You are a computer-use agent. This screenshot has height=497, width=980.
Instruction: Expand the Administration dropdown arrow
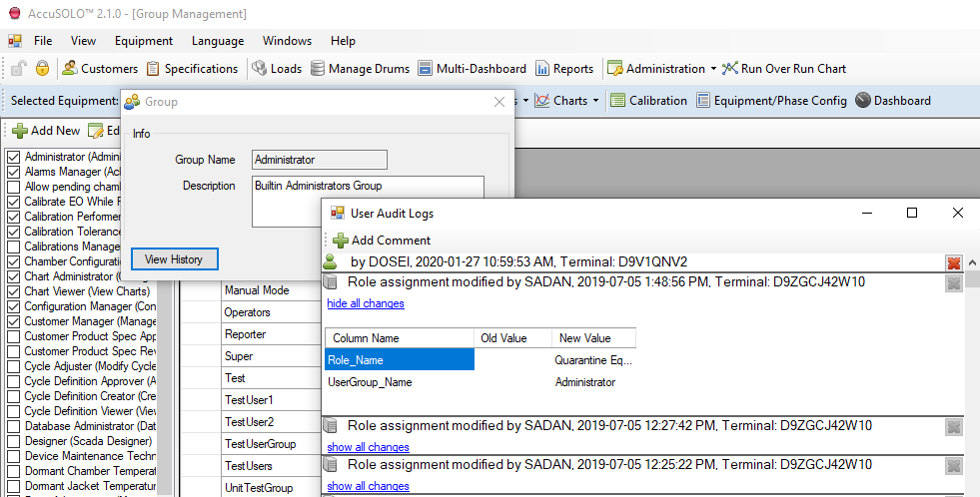click(x=713, y=70)
